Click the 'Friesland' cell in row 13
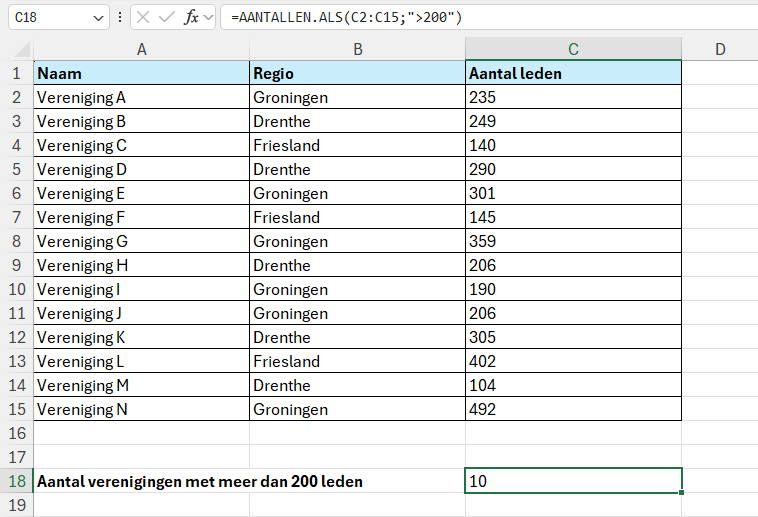This screenshot has width=758, height=517. (357, 361)
